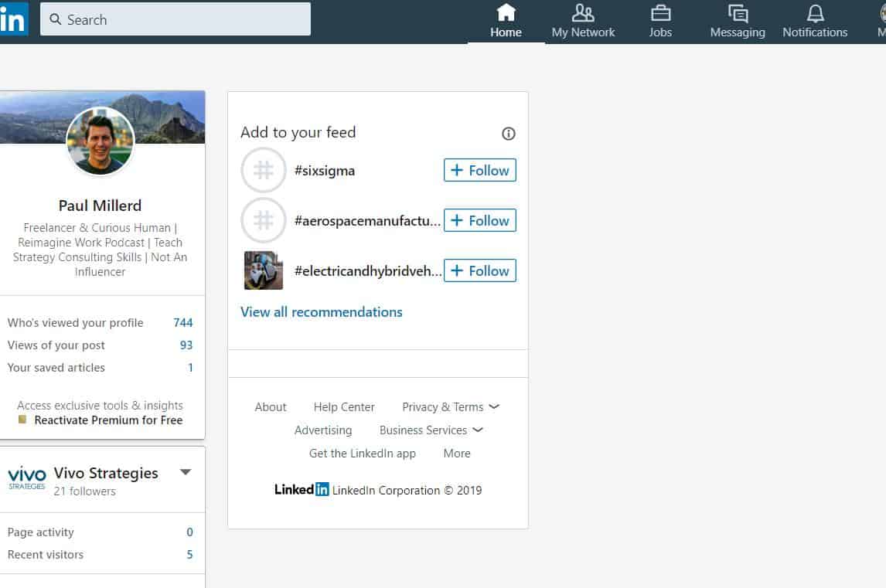Click the magnifier icon in the search box
The image size is (886, 588).
56,19
